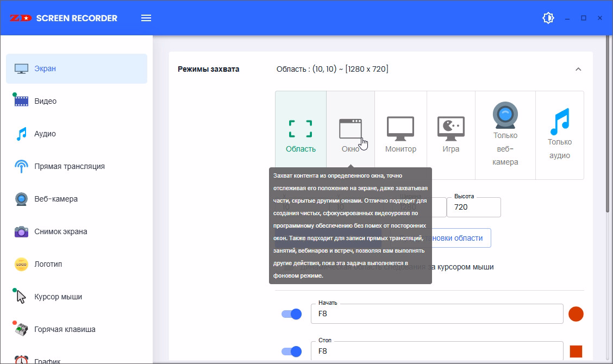Viewport: 613px width, 364px height.
Task: Toggle the Начать hotkey switch
Action: coord(291,314)
